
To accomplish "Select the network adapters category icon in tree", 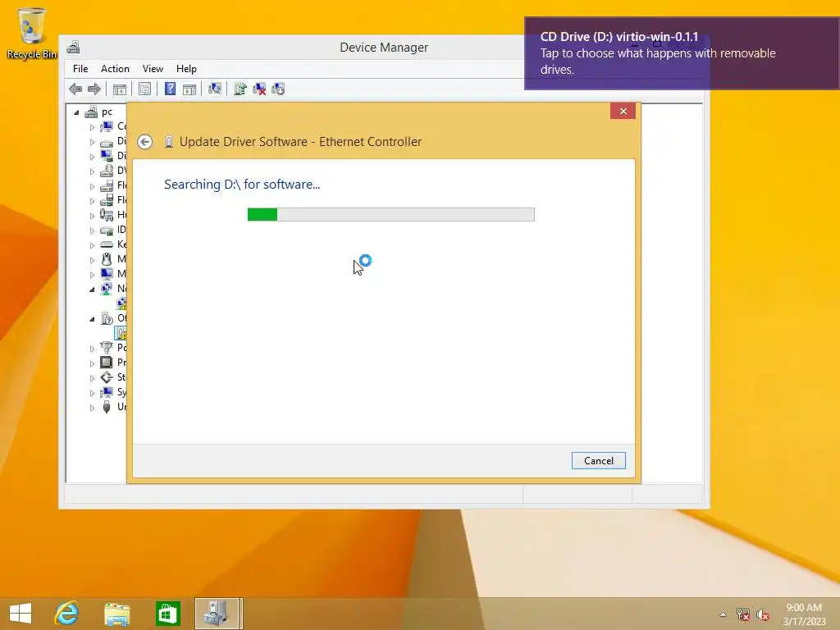I will pos(107,289).
